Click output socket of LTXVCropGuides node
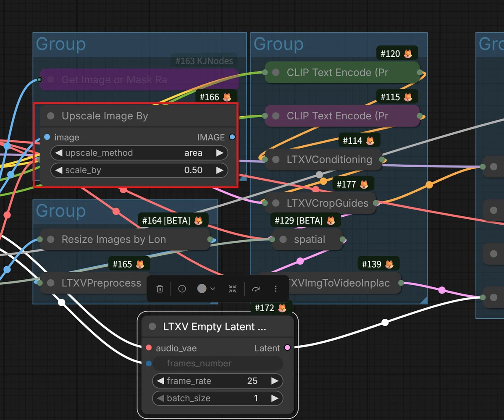 [x=375, y=203]
